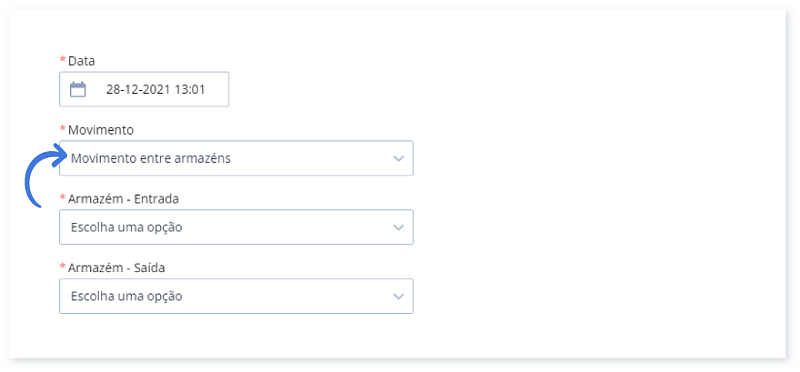The height and width of the screenshot is (372, 800).
Task: Click the empty space right of calendar icon
Action: tap(96, 90)
